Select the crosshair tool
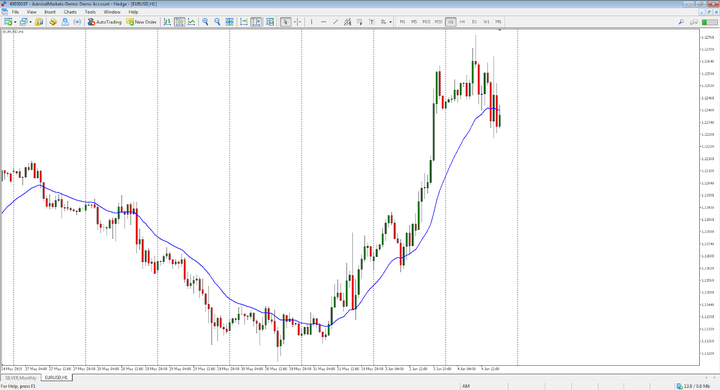This screenshot has height=390, width=720. pyautogui.click(x=298, y=22)
